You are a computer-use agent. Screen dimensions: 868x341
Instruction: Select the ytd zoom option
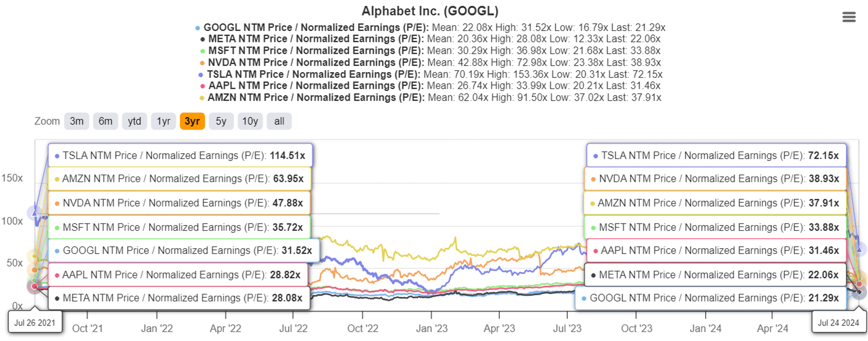(135, 121)
